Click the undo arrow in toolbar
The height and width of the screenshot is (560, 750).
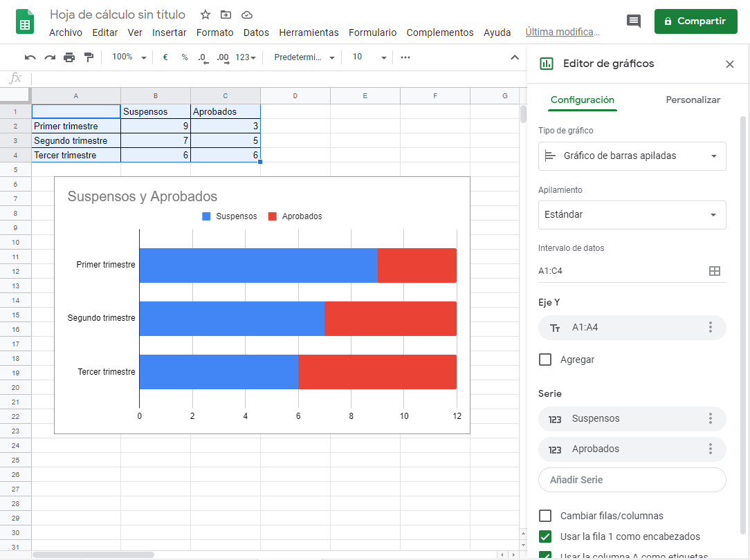click(30, 57)
